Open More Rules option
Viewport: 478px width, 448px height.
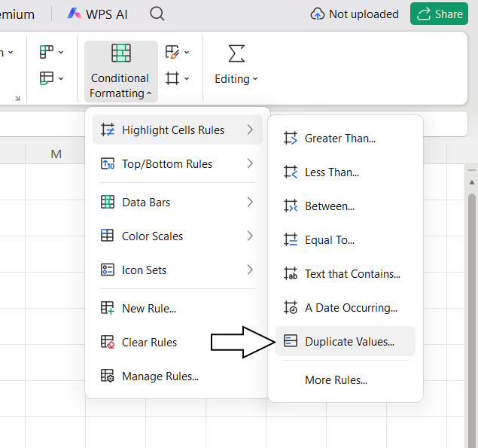pyautogui.click(x=346, y=379)
